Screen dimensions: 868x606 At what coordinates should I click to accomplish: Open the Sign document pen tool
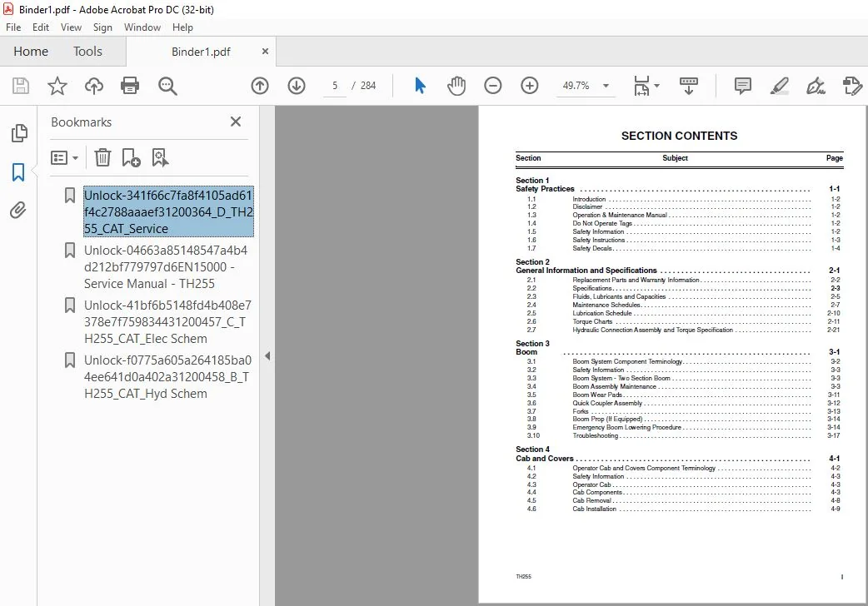[x=816, y=86]
